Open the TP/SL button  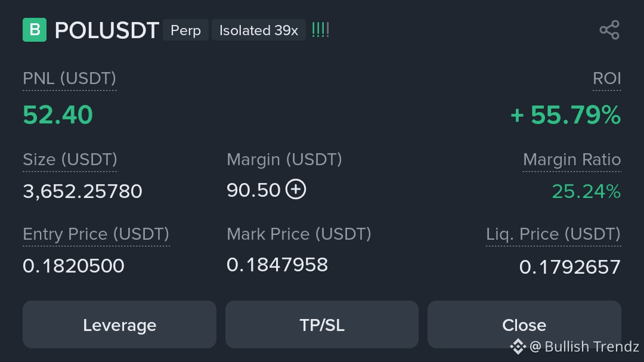322,324
